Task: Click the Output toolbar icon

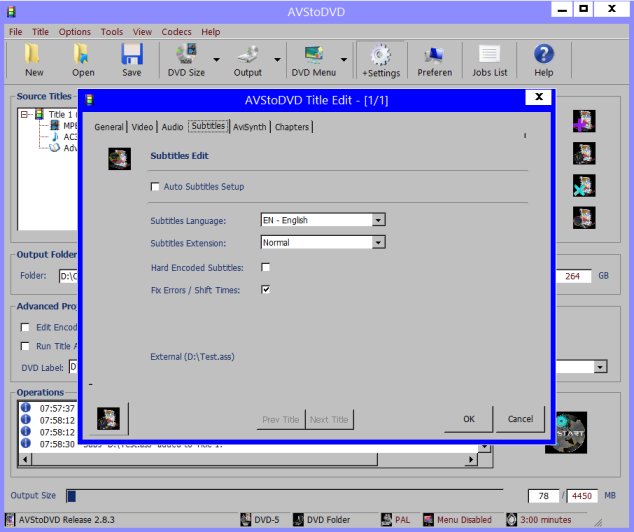Action: tap(248, 54)
